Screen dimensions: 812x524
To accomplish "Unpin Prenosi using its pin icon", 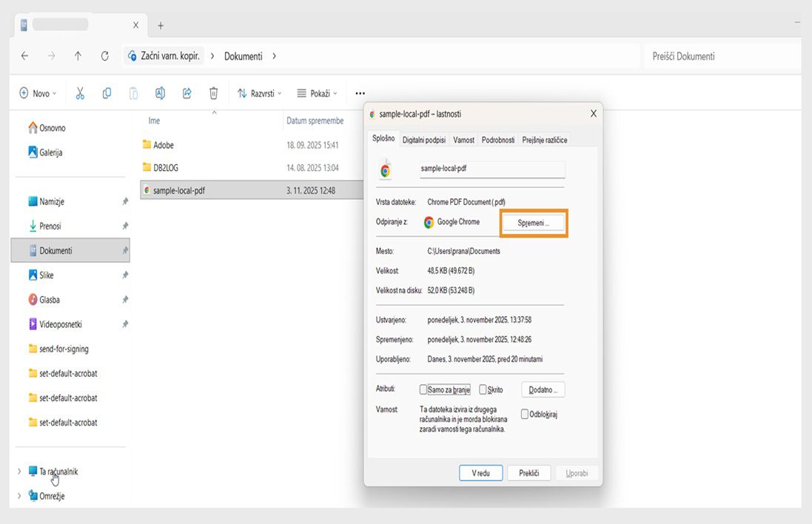I will pos(125,226).
